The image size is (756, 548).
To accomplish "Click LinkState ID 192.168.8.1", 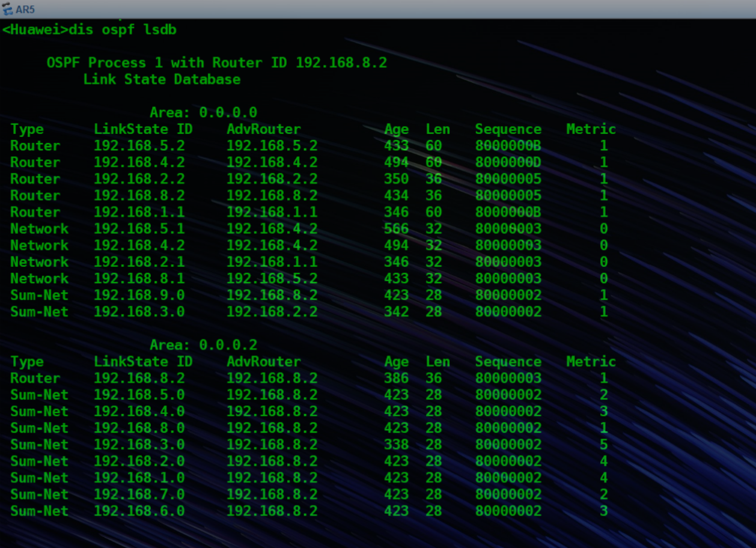I will click(x=139, y=279).
